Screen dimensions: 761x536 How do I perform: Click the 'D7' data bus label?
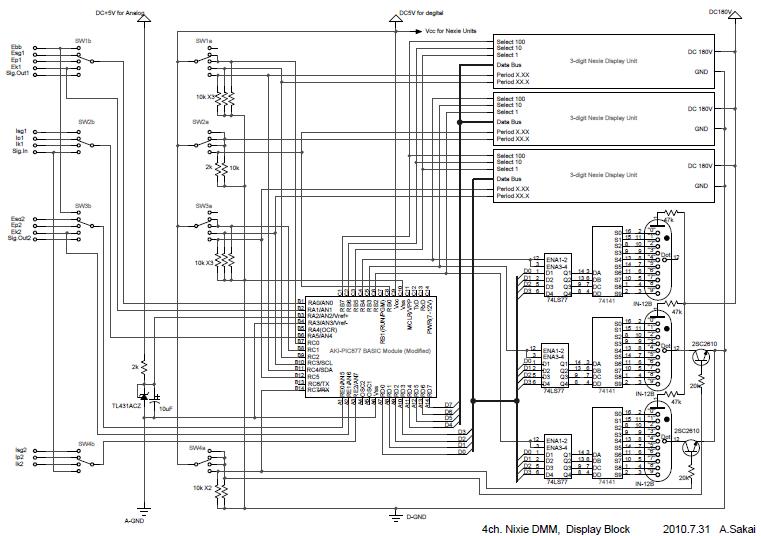pos(448,405)
